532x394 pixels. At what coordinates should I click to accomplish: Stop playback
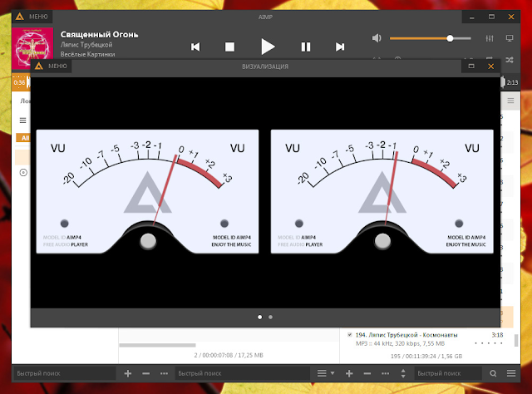tap(229, 47)
